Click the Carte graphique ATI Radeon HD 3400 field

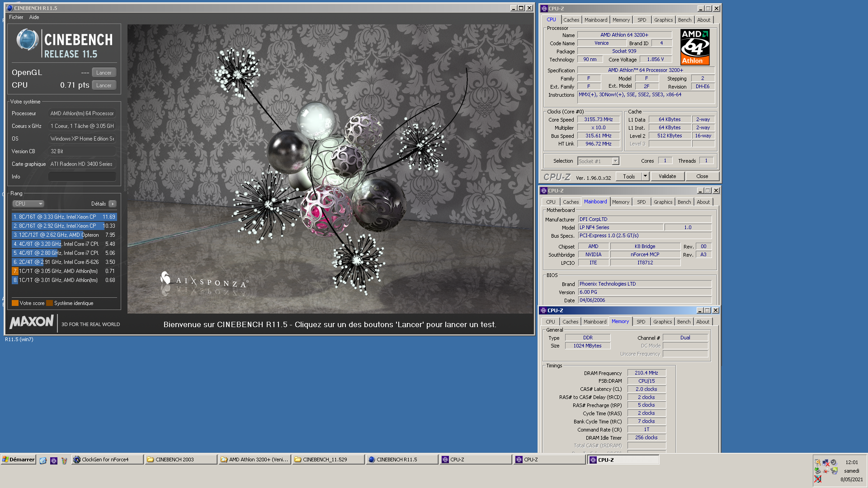pyautogui.click(x=82, y=164)
